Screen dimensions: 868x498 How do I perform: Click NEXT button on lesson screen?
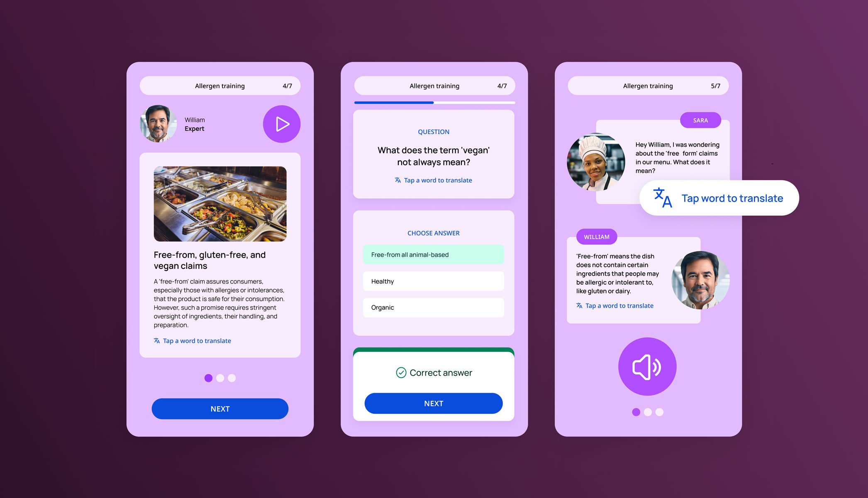pos(220,408)
